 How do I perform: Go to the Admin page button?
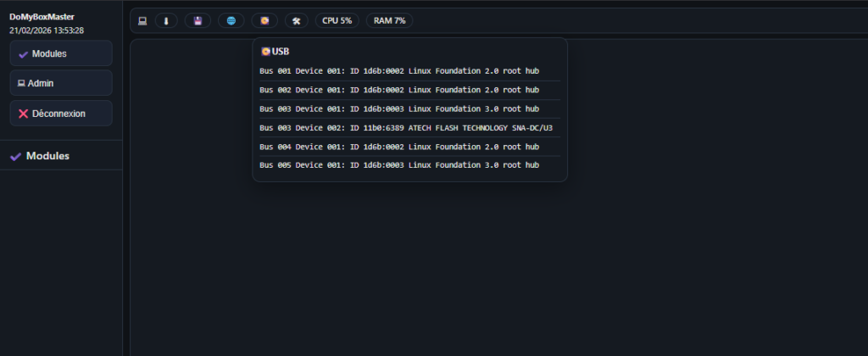pyautogui.click(x=60, y=83)
